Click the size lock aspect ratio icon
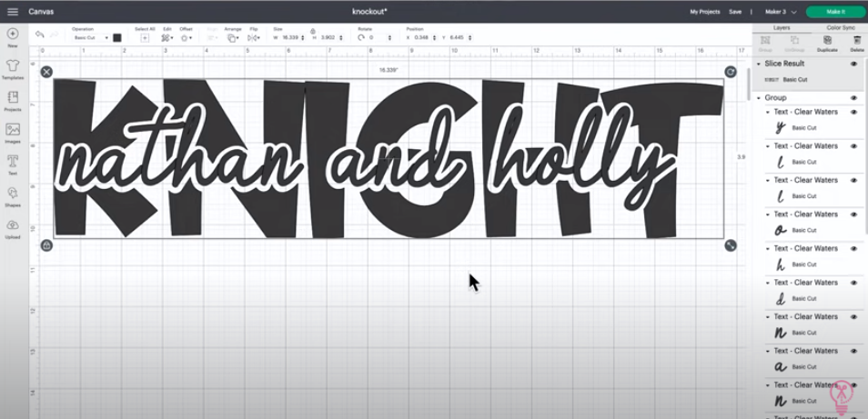This screenshot has width=868, height=419. (313, 31)
